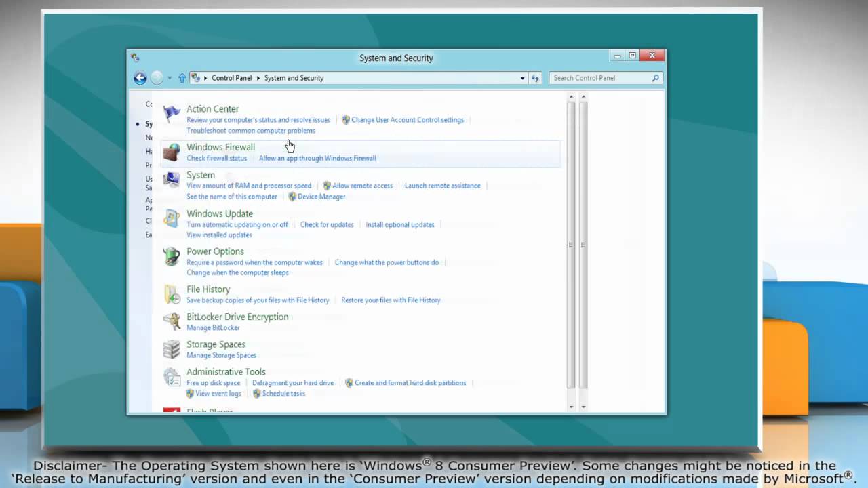This screenshot has height=488, width=868.
Task: Open the Administrative Tools heading link
Action: pyautogui.click(x=226, y=372)
